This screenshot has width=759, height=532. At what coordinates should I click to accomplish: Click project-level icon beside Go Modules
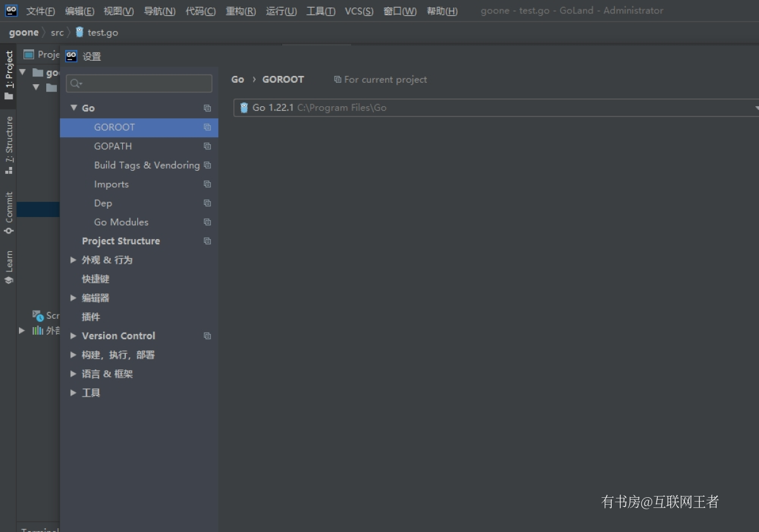click(x=207, y=222)
